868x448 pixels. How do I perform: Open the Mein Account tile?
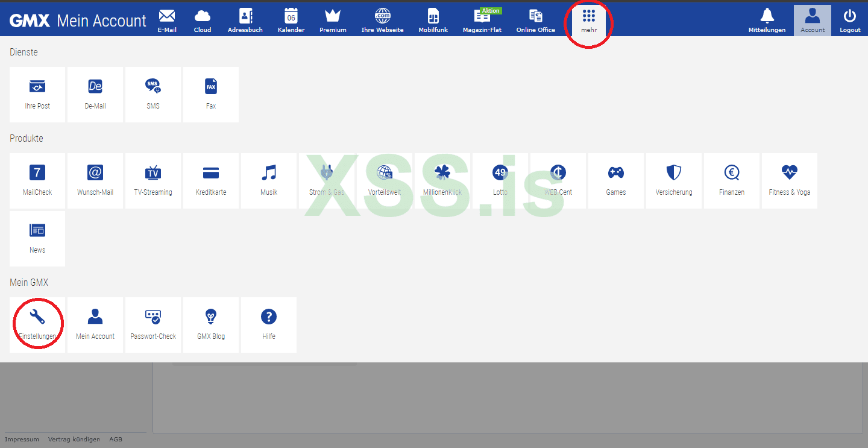coord(95,325)
